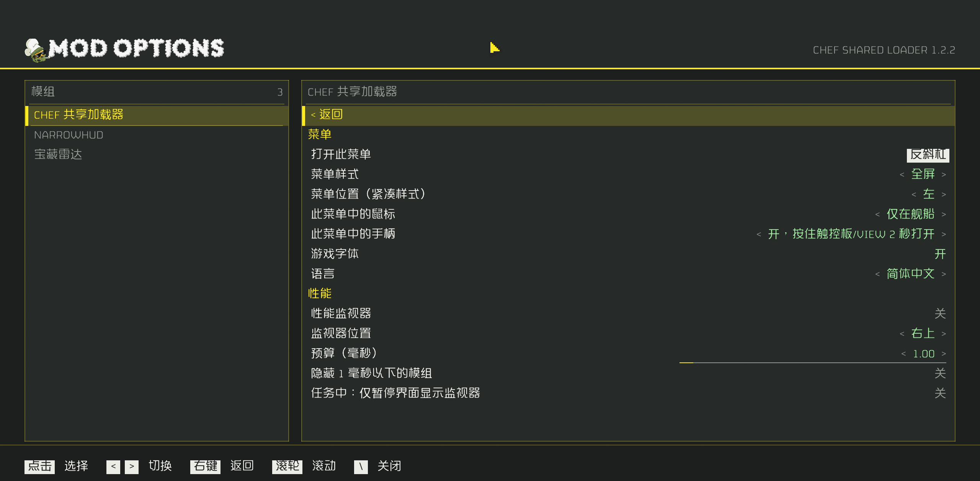Click the 滚轮 key hint icon
980x481 pixels.
click(x=287, y=466)
